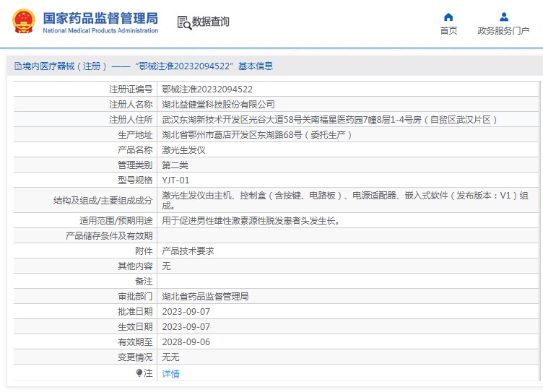
Task: Click product name 激光生发仪 value
Action: click(x=183, y=150)
